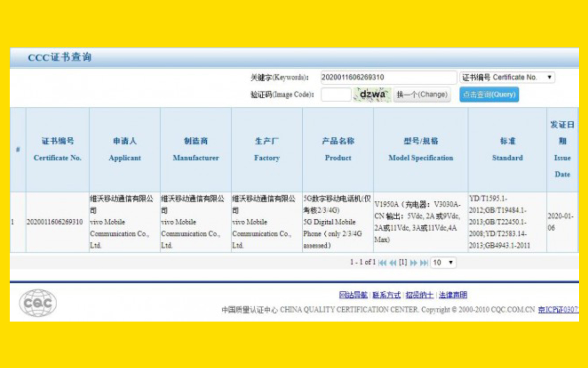Open the 联系方式 footer link
Image resolution: width=588 pixels, height=368 pixels.
coord(386,295)
